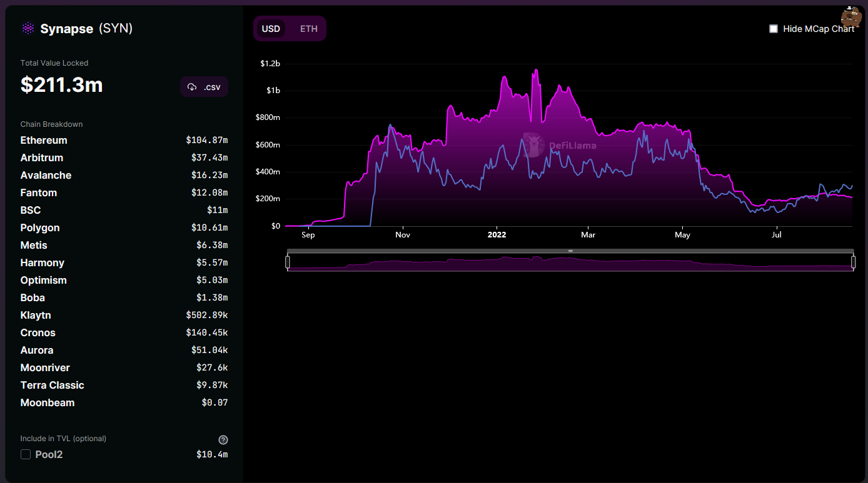The height and width of the screenshot is (483, 868).
Task: Open the Pool2 help question mark
Action: [223, 440]
